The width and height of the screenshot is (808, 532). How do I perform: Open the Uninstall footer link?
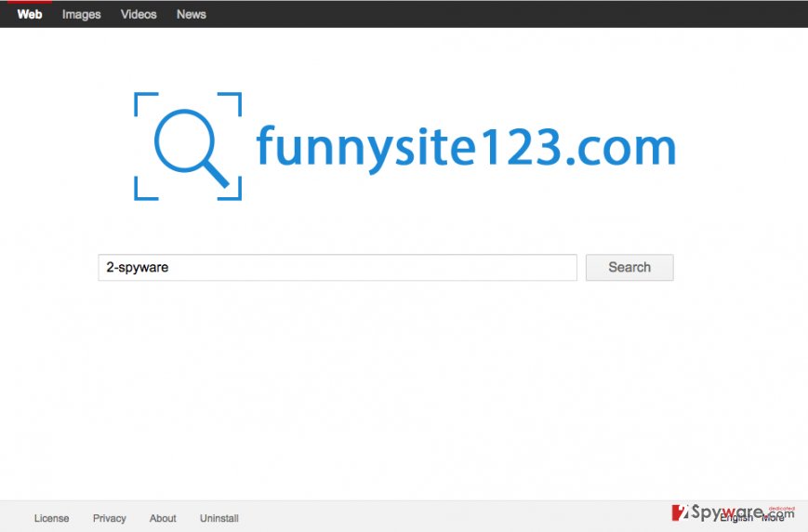click(219, 518)
